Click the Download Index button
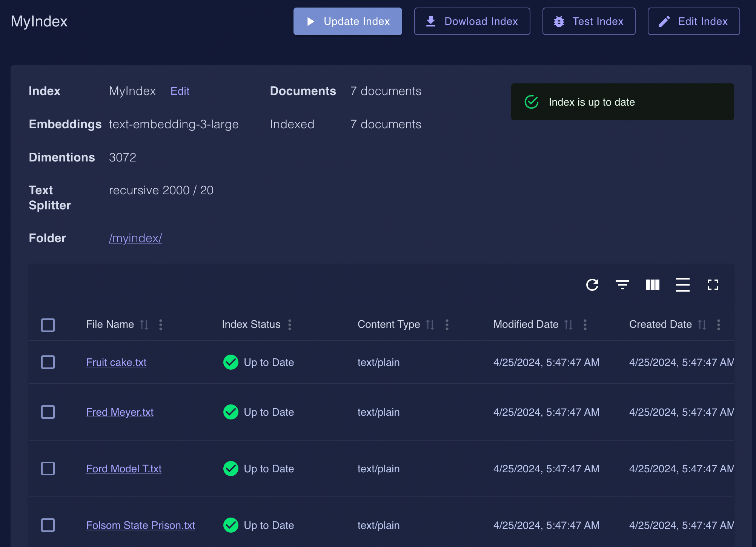Viewport: 756px width, 547px height. coord(472,22)
